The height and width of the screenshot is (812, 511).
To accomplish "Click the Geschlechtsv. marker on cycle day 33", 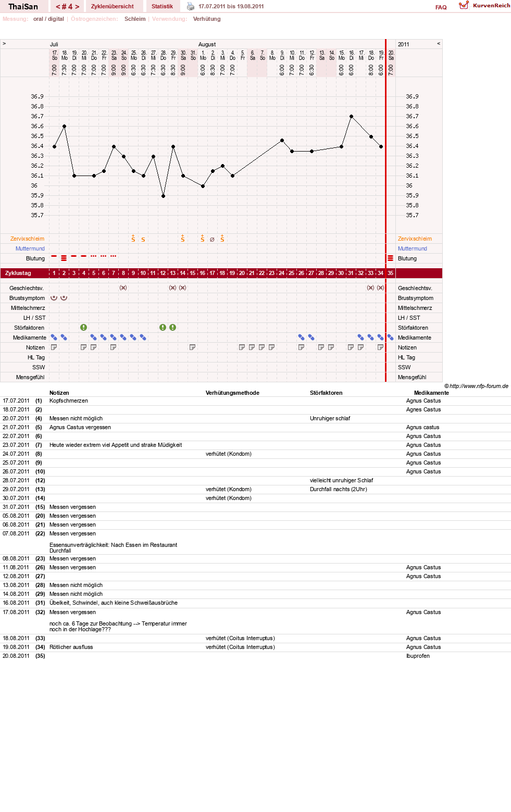I will (371, 288).
